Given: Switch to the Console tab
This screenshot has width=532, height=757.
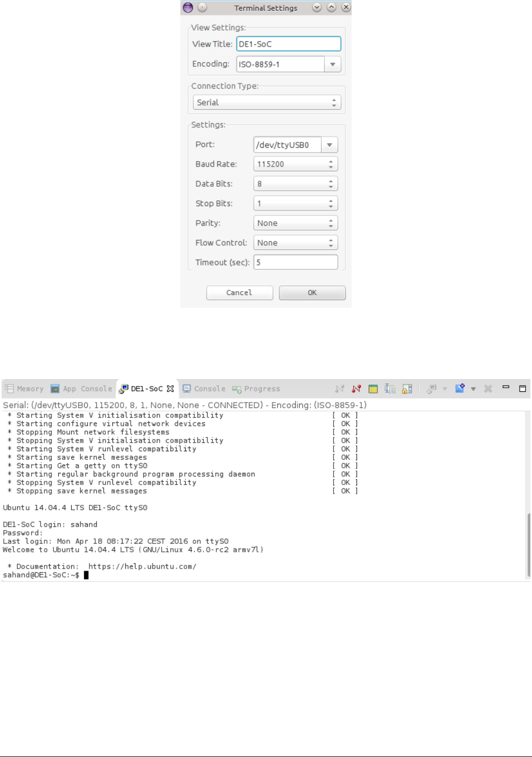Looking at the screenshot, I should (x=204, y=389).
